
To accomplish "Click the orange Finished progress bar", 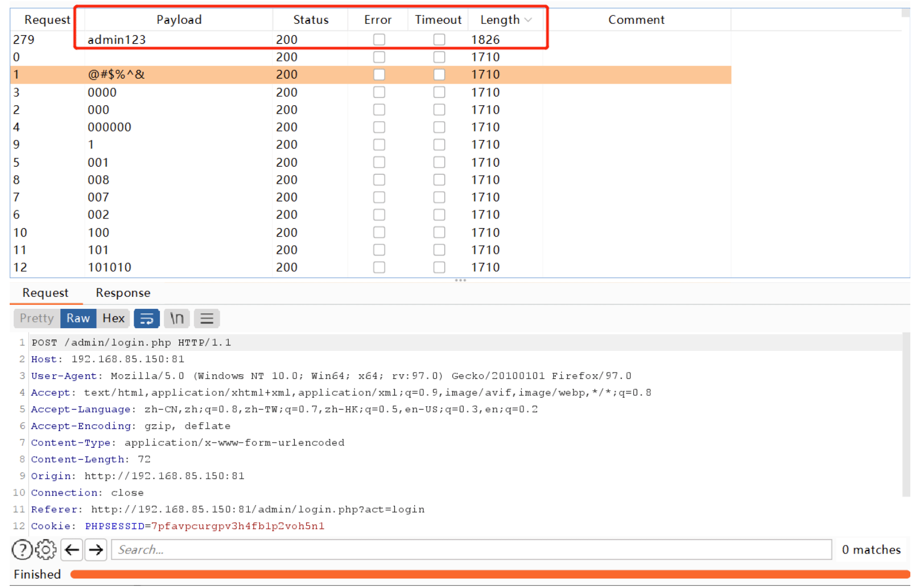I will (490, 574).
